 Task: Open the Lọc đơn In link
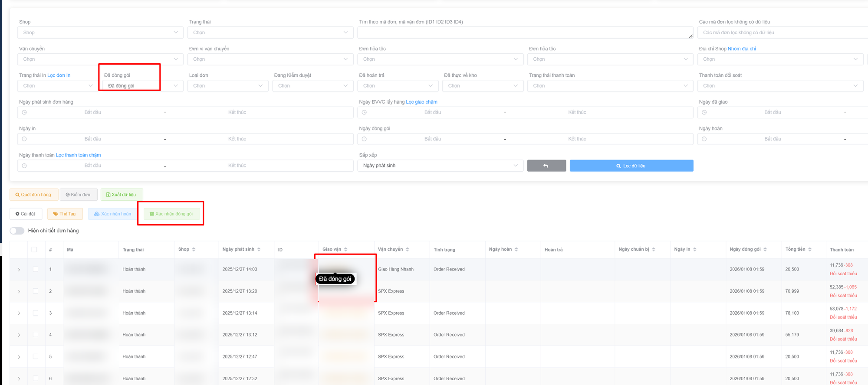(x=59, y=75)
